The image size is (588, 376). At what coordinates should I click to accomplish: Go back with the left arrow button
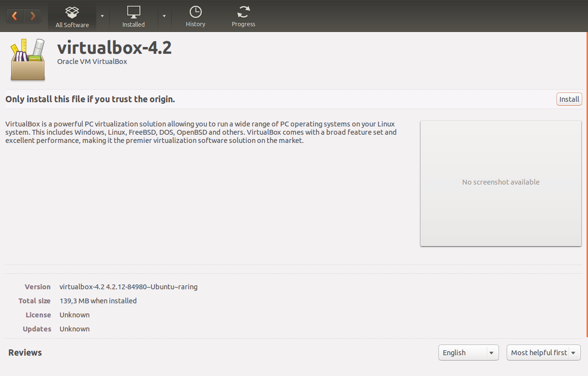[x=15, y=16]
